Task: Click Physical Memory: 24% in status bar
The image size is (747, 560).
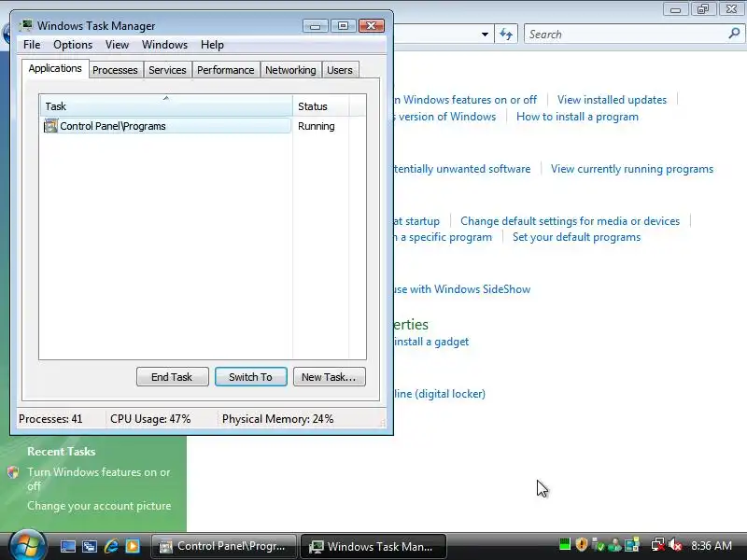Action: click(x=277, y=419)
